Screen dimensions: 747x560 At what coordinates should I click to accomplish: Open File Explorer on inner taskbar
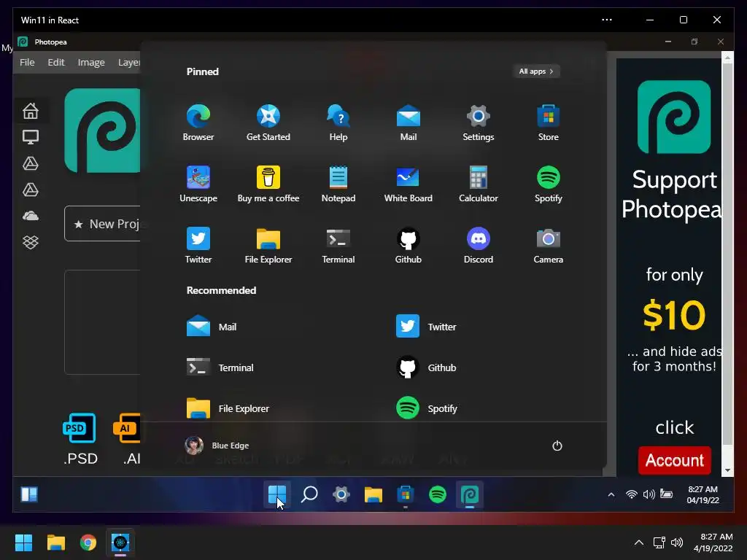click(373, 494)
